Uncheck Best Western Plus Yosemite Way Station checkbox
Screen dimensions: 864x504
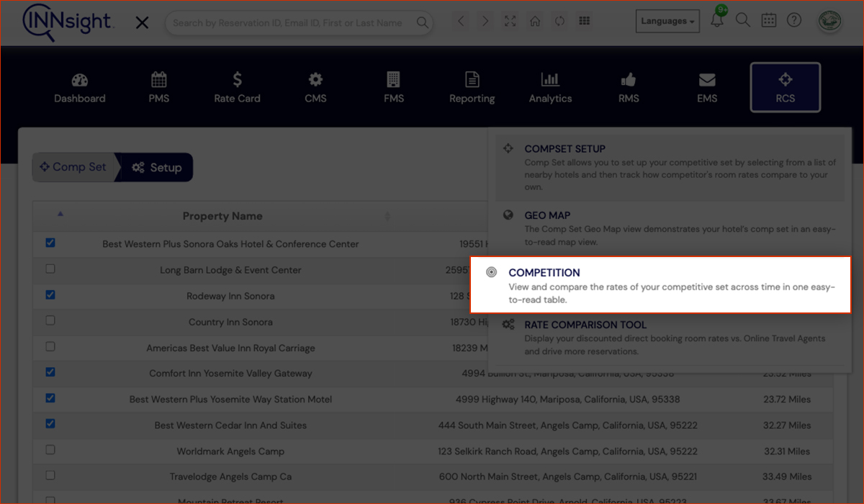coord(50,397)
